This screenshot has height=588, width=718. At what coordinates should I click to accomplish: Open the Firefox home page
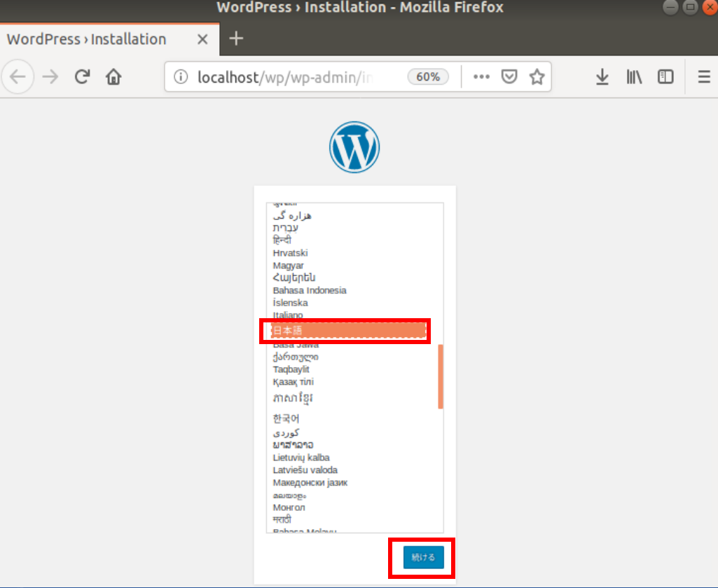pos(113,76)
